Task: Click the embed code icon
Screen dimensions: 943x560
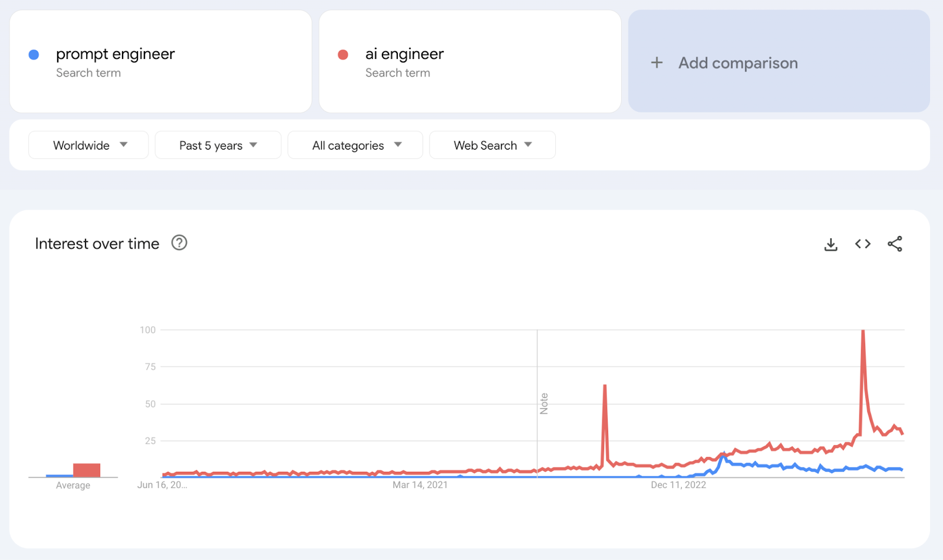Action: [x=863, y=244]
